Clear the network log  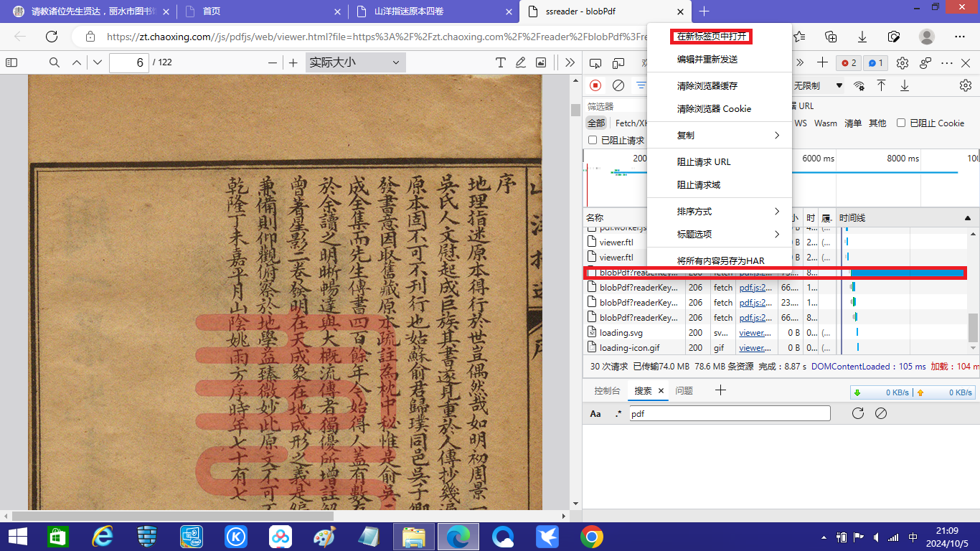[618, 85]
